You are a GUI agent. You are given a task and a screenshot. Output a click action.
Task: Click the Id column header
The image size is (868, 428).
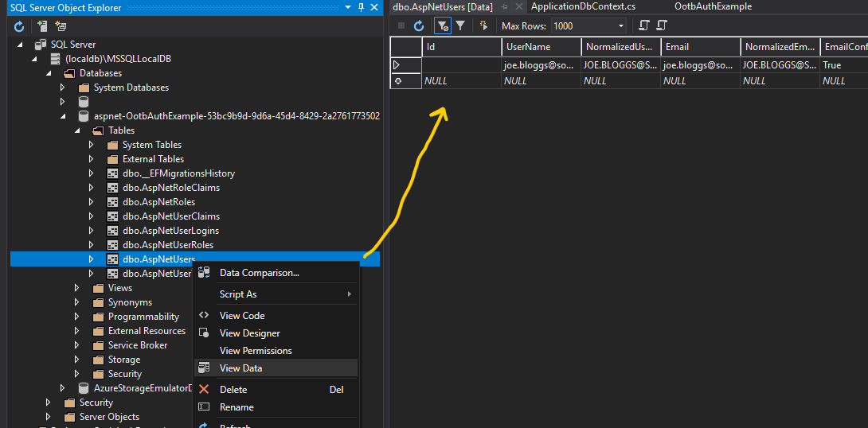pyautogui.click(x=462, y=47)
